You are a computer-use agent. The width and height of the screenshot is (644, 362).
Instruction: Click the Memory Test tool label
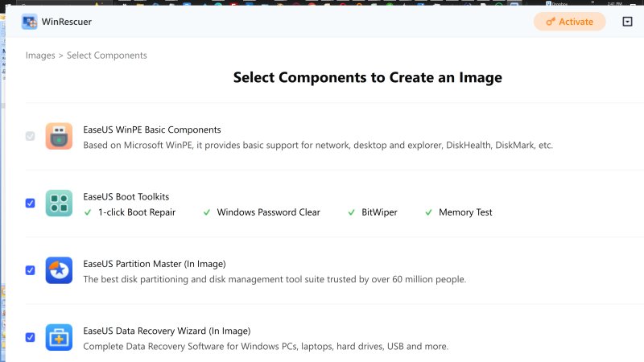pos(465,212)
